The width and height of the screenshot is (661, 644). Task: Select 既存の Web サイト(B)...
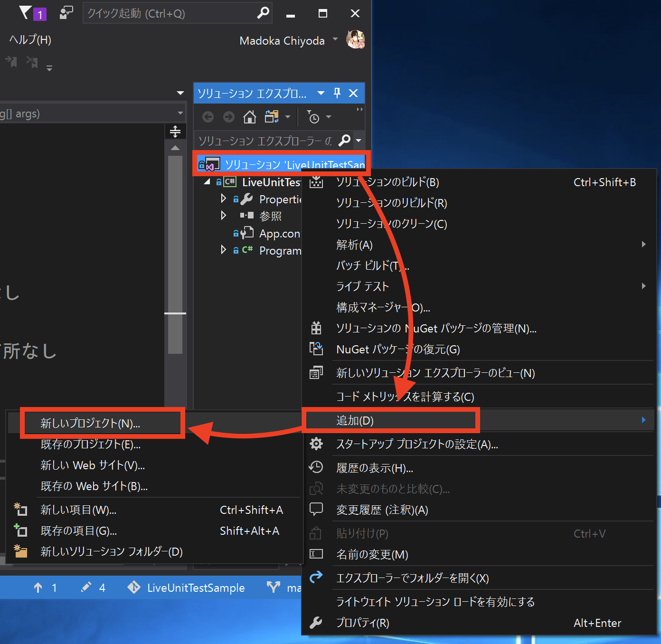pos(154,486)
